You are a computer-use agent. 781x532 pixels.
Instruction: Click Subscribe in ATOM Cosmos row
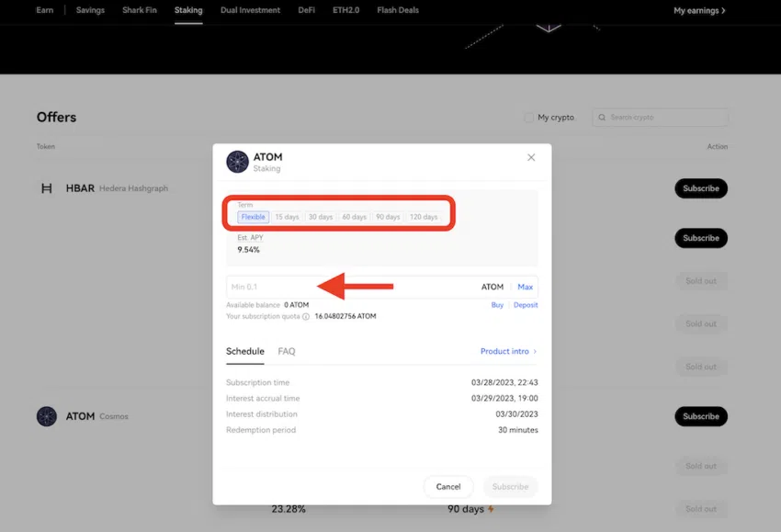coord(701,416)
